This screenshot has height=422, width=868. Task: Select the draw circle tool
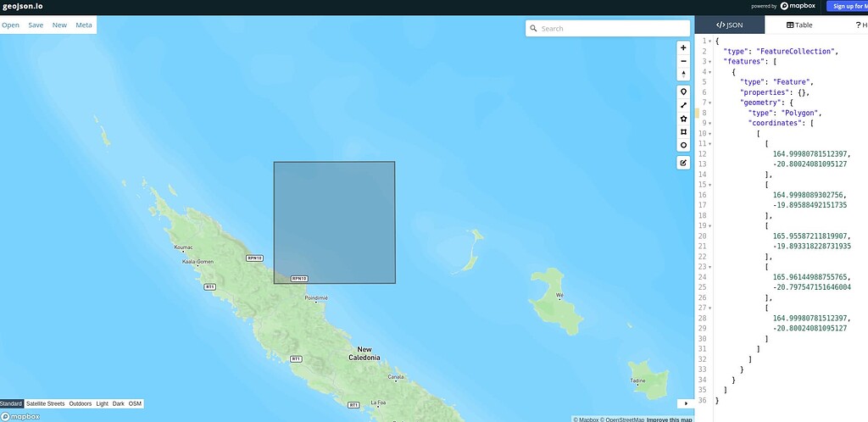pyautogui.click(x=683, y=145)
